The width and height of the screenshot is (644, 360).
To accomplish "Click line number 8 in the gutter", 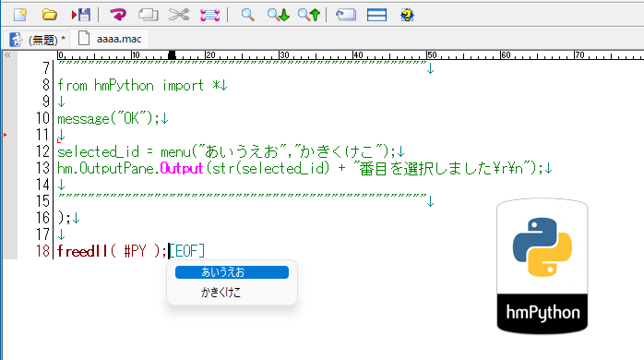I will point(45,85).
